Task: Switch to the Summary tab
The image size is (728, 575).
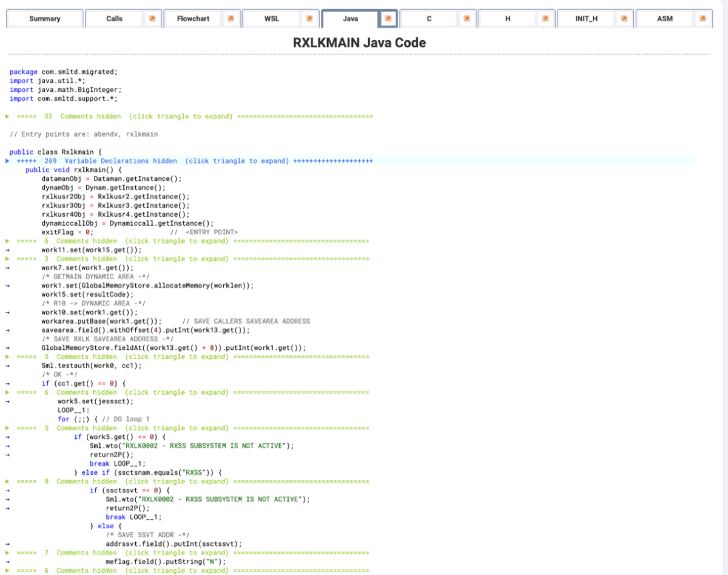Action: (x=44, y=19)
